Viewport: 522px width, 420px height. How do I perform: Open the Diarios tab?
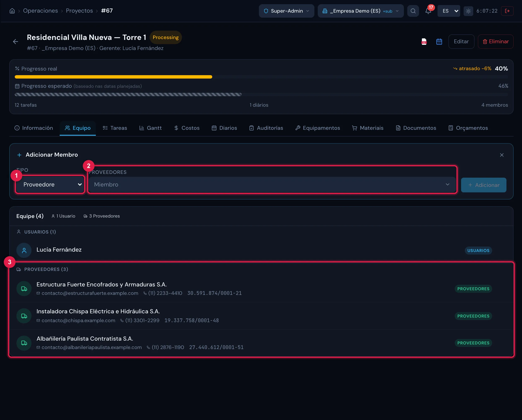coord(224,128)
